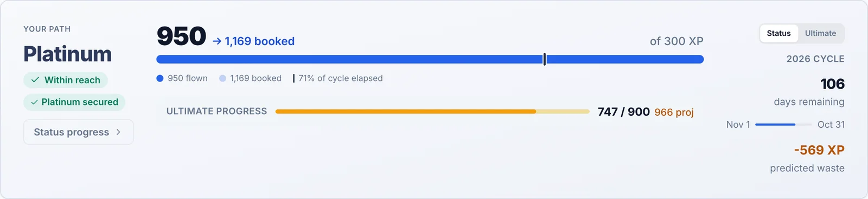Click the chevron in Status progress button
The height and width of the screenshot is (199, 868).
pos(118,132)
